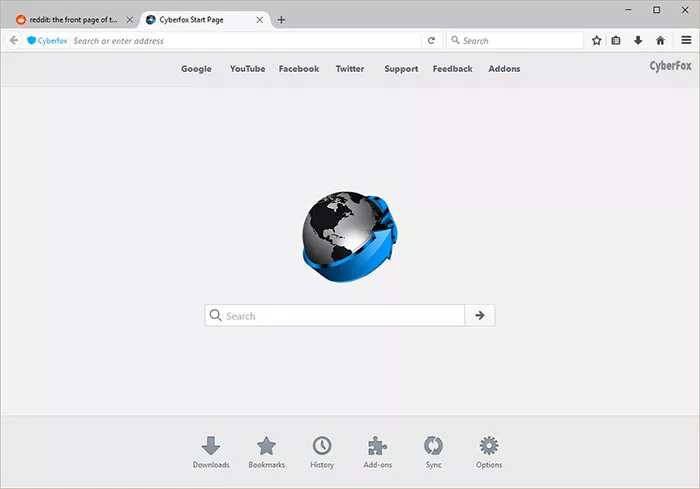Maximize the browser window
Image resolution: width=700 pixels, height=489 pixels.
656,10
